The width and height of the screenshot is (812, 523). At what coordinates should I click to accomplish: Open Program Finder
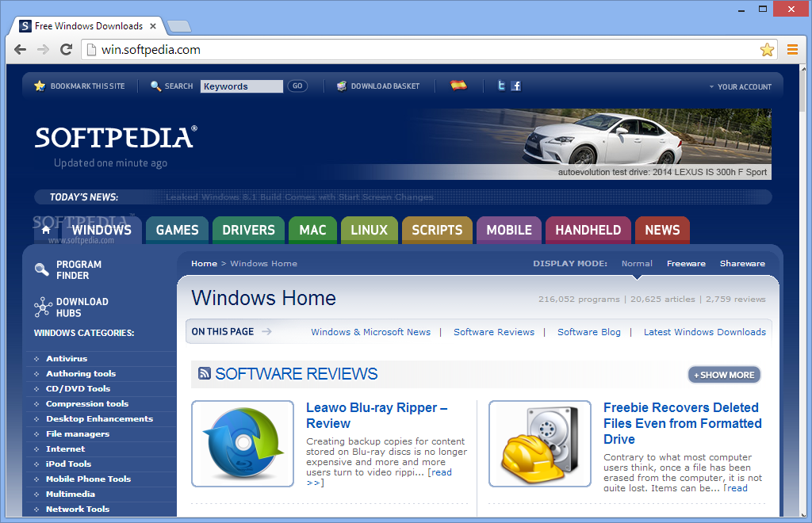pos(68,270)
